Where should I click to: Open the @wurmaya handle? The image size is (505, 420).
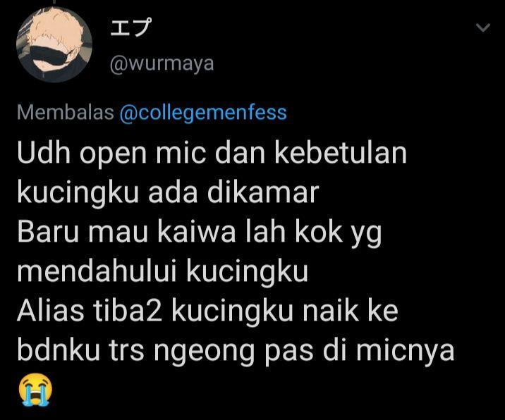pos(162,64)
